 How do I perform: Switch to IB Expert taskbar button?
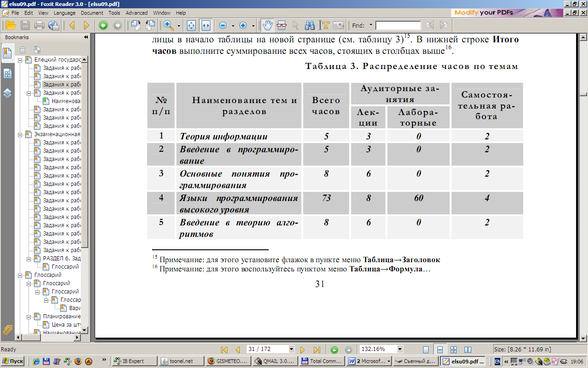click(135, 361)
